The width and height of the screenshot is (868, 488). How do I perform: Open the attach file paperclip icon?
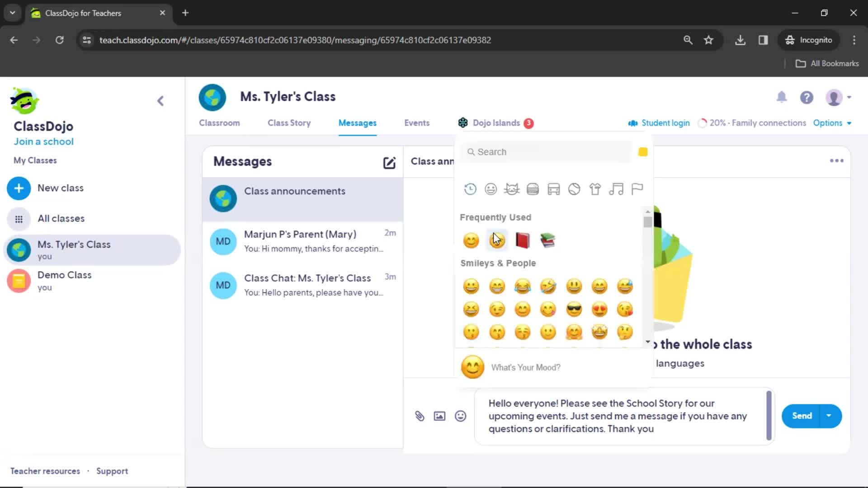pos(420,416)
